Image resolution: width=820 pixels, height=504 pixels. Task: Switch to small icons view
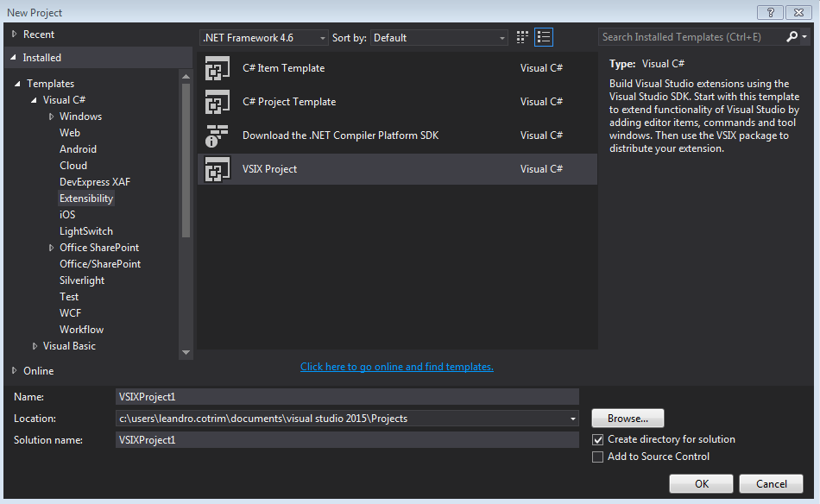[522, 37]
